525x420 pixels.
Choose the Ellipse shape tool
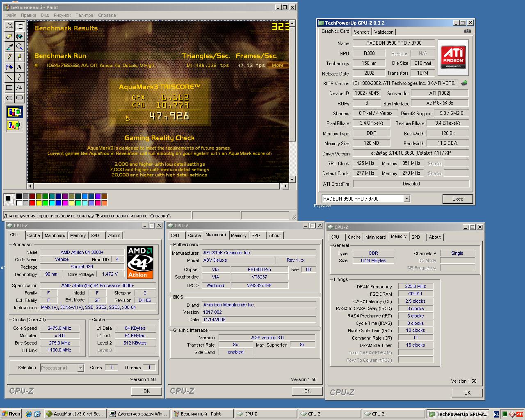point(9,98)
